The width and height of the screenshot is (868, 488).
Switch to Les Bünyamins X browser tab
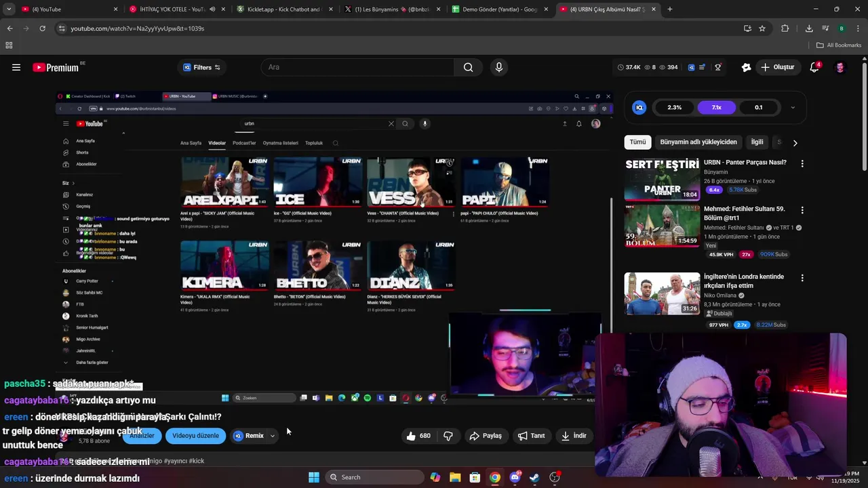393,9
